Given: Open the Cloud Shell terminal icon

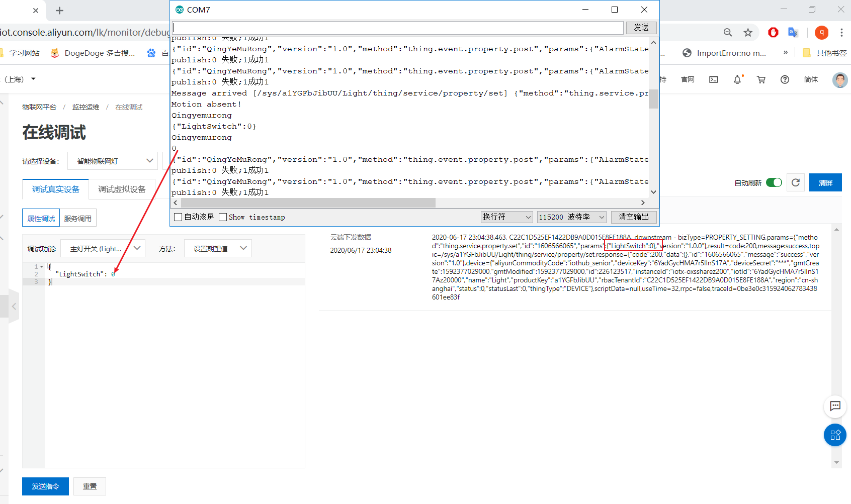Looking at the screenshot, I should 714,79.
